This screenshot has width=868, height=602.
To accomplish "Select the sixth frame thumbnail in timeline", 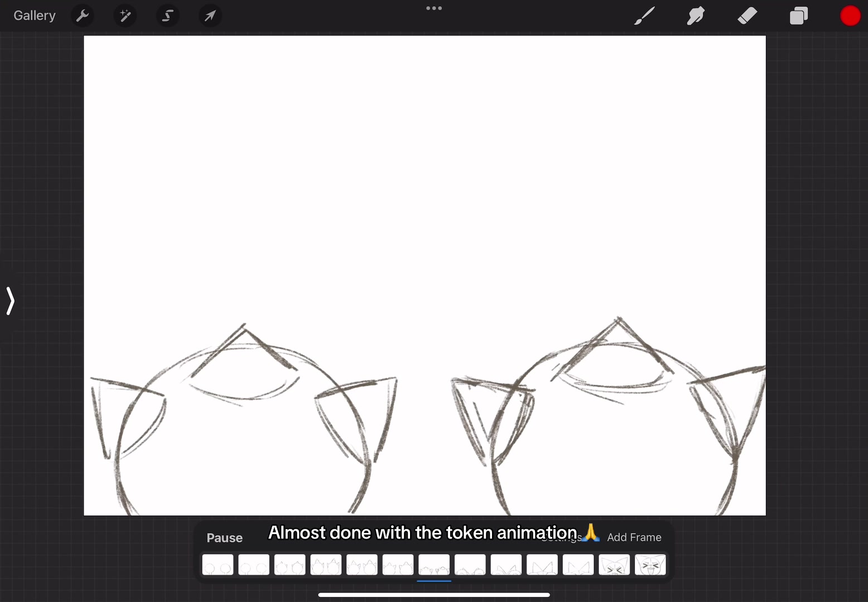I will coord(398,565).
